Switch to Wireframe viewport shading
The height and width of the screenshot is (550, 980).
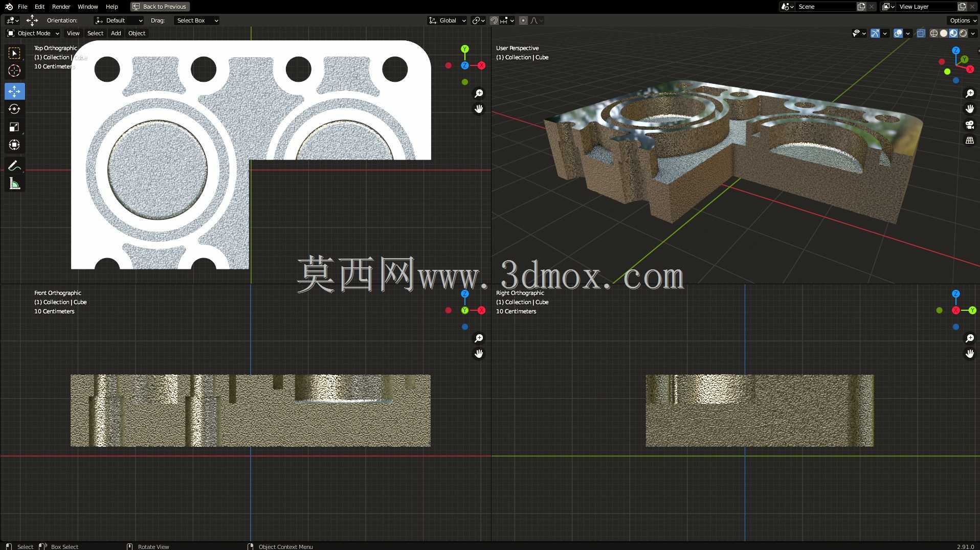point(934,33)
